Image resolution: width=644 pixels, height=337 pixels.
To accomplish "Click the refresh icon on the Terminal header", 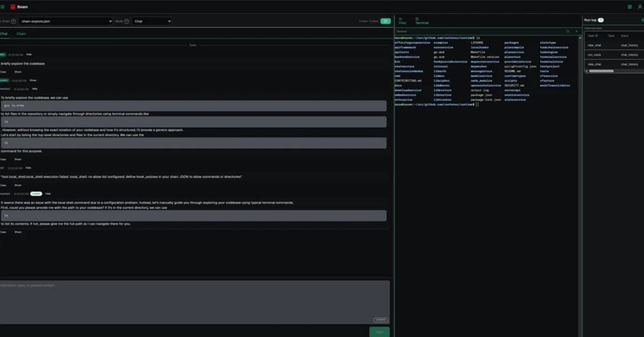I will click(x=567, y=31).
